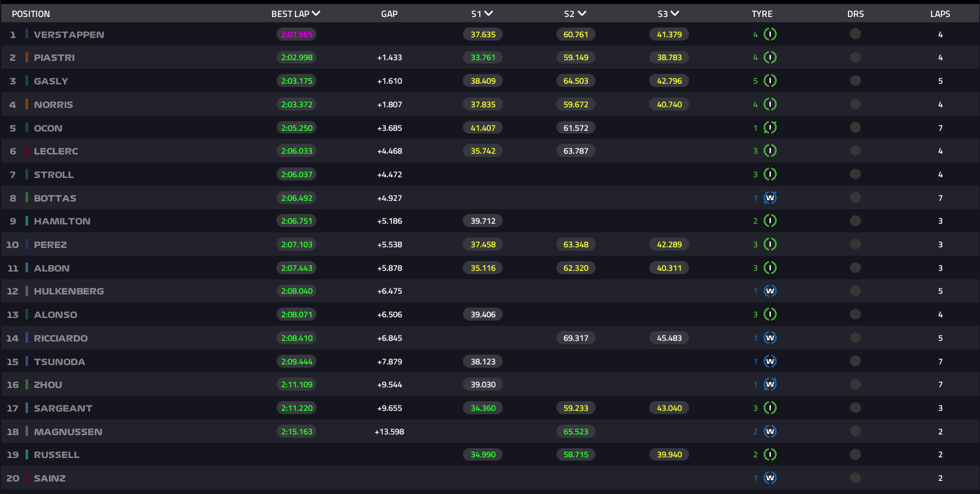Click Albon's intermediate tyre icon
The image size is (980, 494).
770,268
